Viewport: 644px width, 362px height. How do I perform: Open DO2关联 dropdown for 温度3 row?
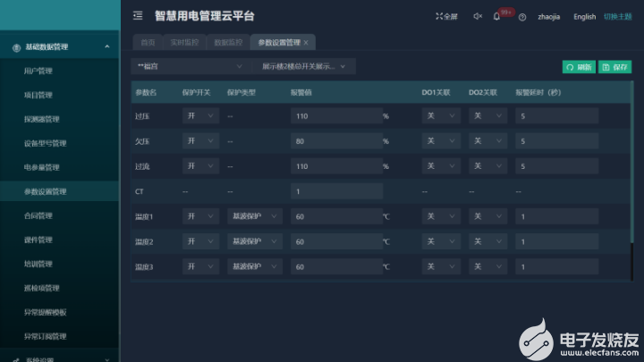tap(488, 266)
